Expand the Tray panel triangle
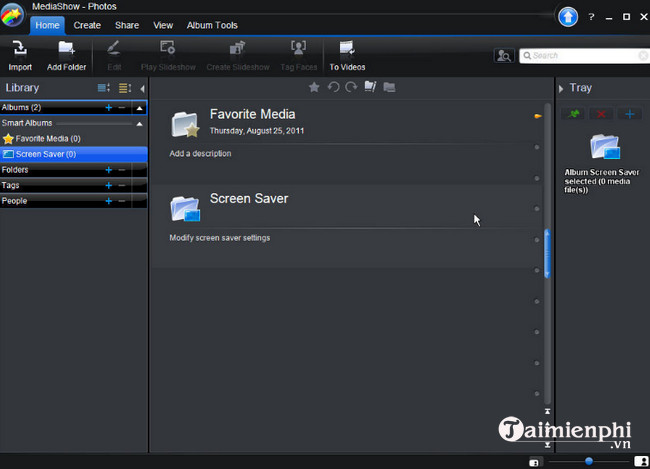The height and width of the screenshot is (469, 650). (x=561, y=88)
